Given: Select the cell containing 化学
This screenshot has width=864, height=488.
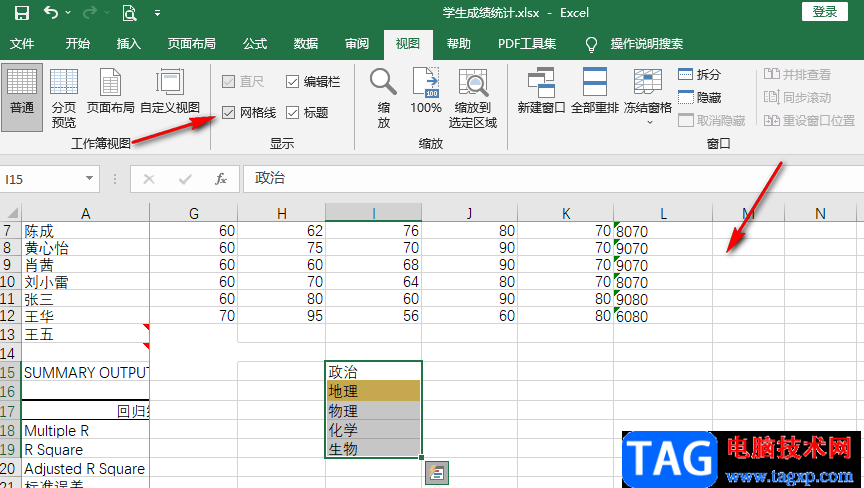Looking at the screenshot, I should click(x=374, y=430).
